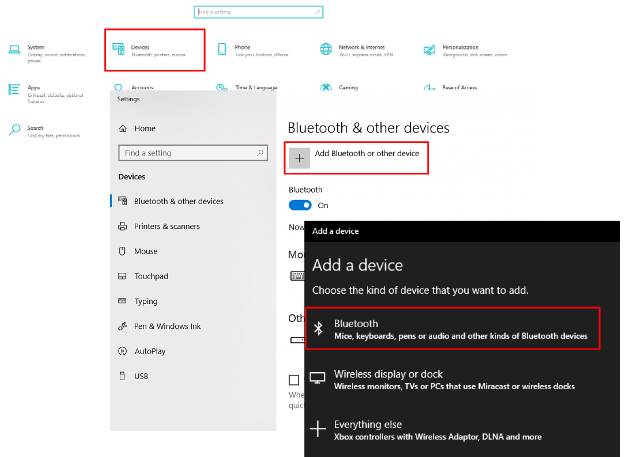Open System category label
This screenshot has width=629, height=457.
(x=36, y=47)
